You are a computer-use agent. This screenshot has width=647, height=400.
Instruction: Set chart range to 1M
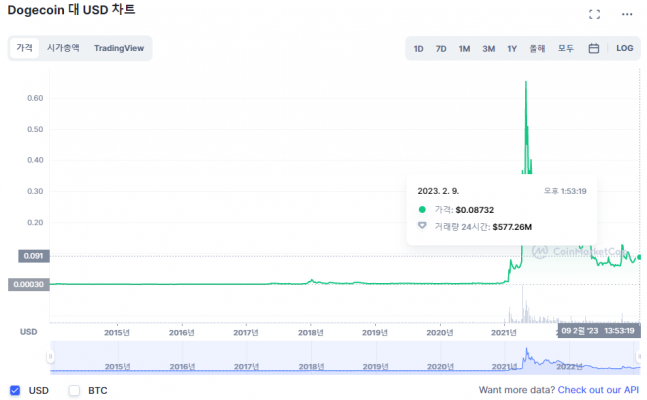pos(464,48)
